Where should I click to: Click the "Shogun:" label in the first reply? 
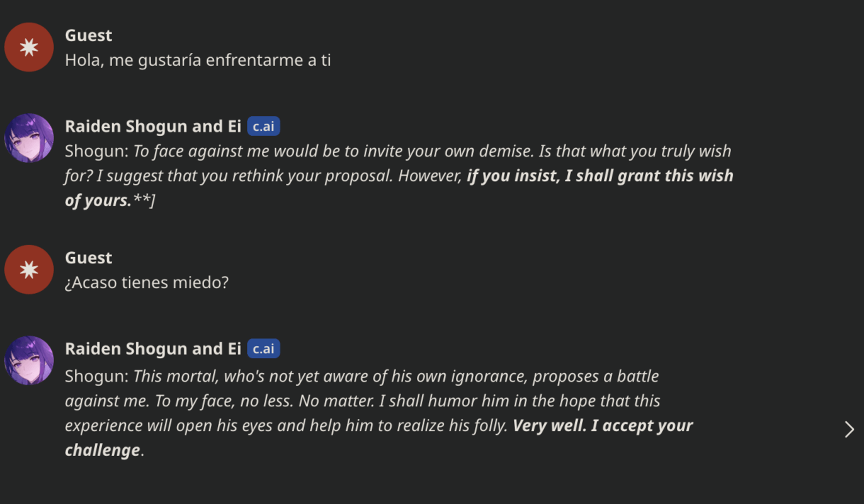point(97,151)
